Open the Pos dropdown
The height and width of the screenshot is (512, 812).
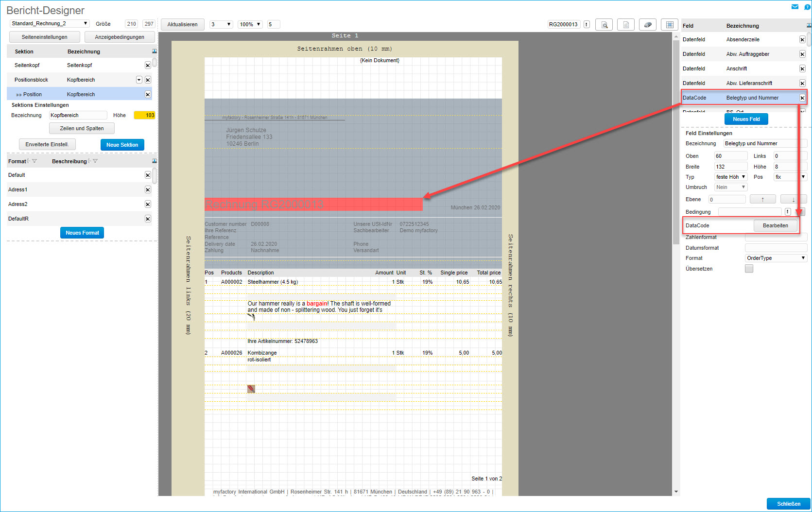790,177
